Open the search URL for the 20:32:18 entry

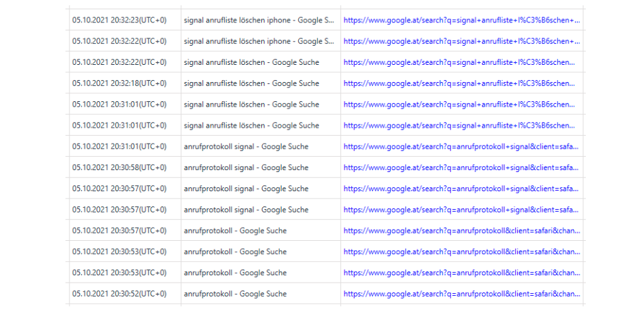point(459,83)
